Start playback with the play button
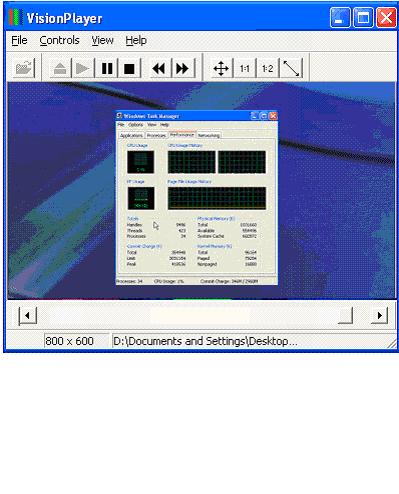 tap(83, 68)
